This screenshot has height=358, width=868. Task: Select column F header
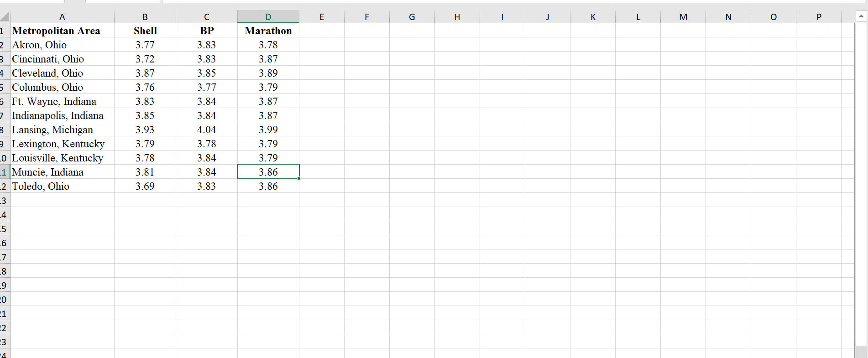tap(367, 17)
